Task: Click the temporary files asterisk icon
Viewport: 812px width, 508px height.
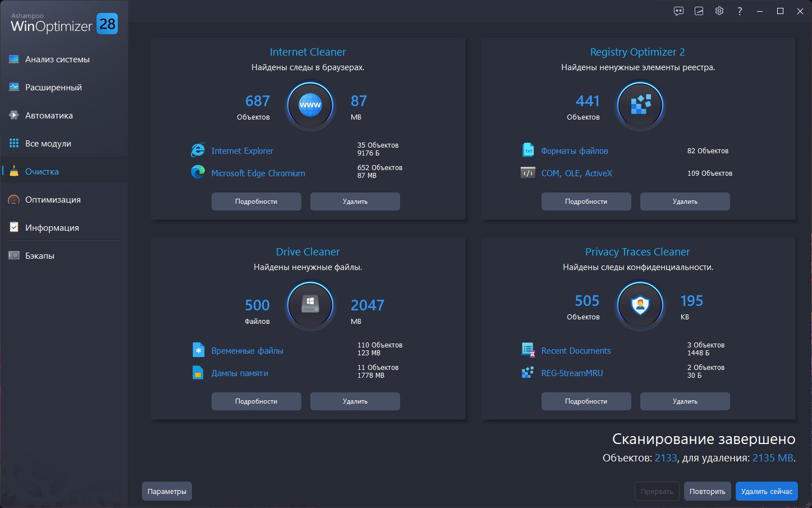Action: tap(198, 350)
